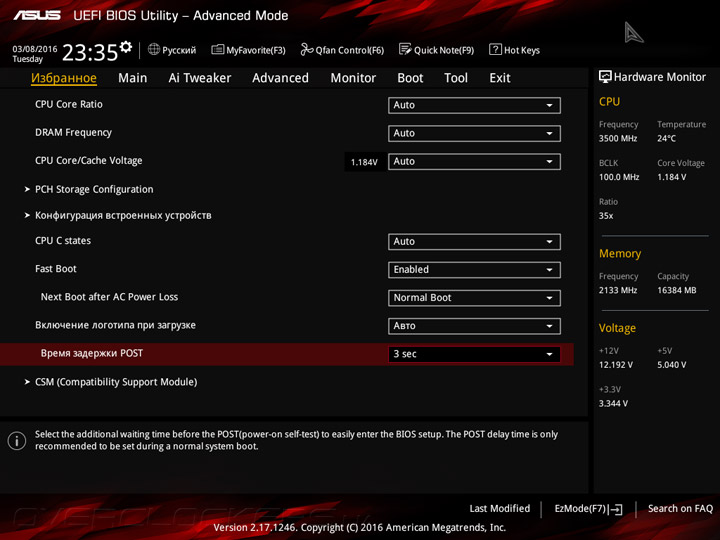Click the gear icon beside the clock

[x=126, y=46]
